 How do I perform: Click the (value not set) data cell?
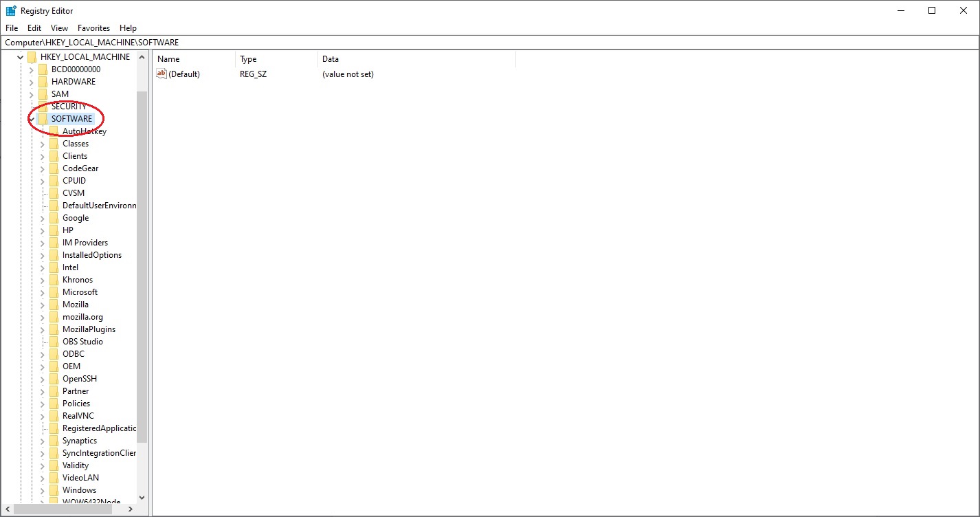[348, 74]
